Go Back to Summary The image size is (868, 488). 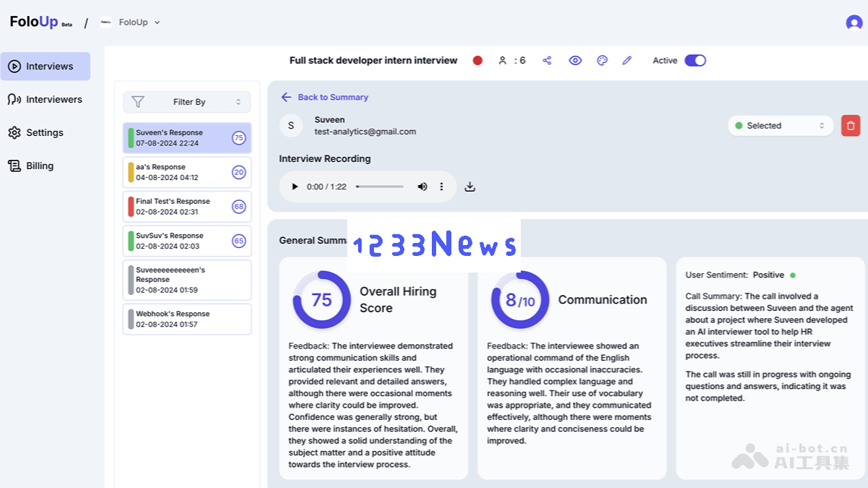pyautogui.click(x=325, y=97)
